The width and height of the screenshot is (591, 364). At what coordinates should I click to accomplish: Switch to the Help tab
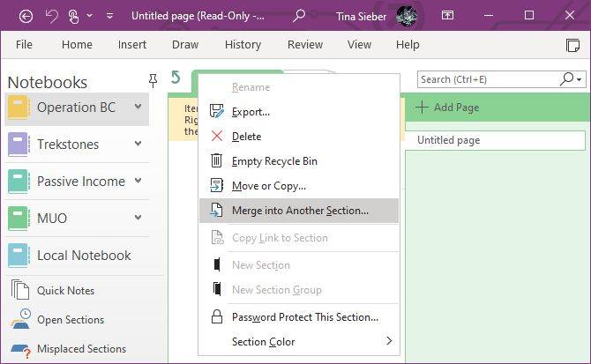pos(408,44)
